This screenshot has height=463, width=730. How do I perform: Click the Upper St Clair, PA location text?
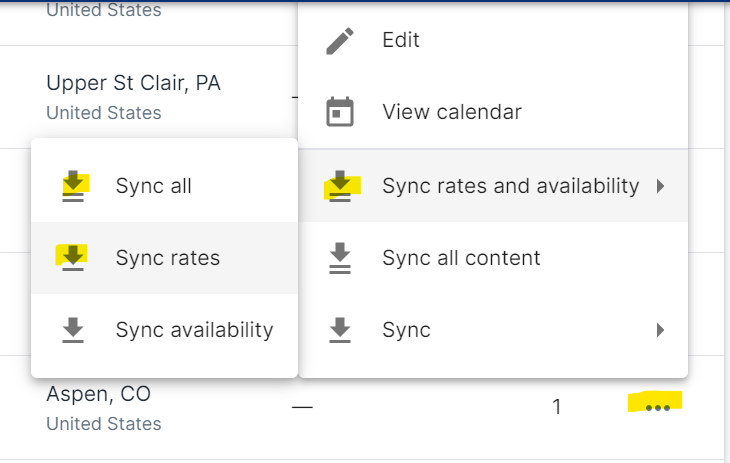pos(134,83)
